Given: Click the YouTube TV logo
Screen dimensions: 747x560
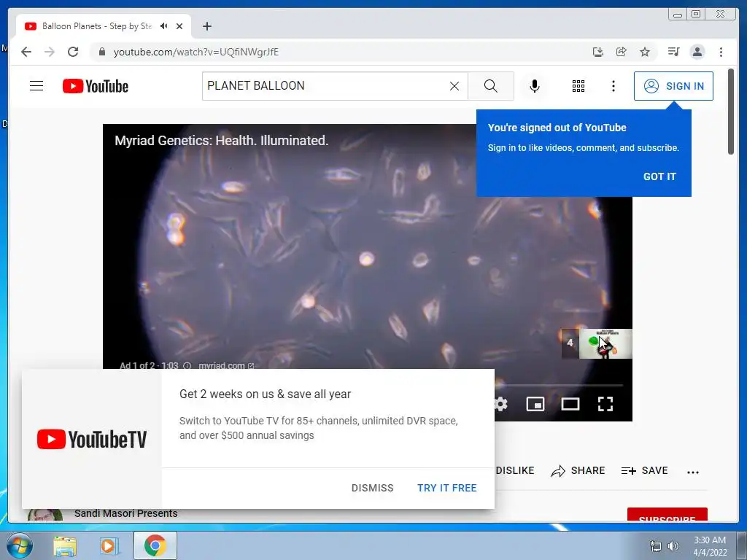Looking at the screenshot, I should (x=91, y=439).
